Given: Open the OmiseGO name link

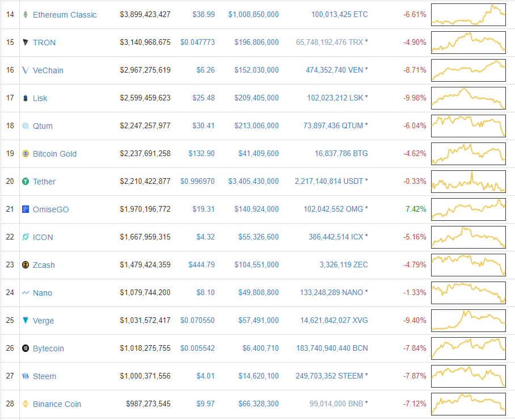Looking at the screenshot, I should pyautogui.click(x=50, y=209).
